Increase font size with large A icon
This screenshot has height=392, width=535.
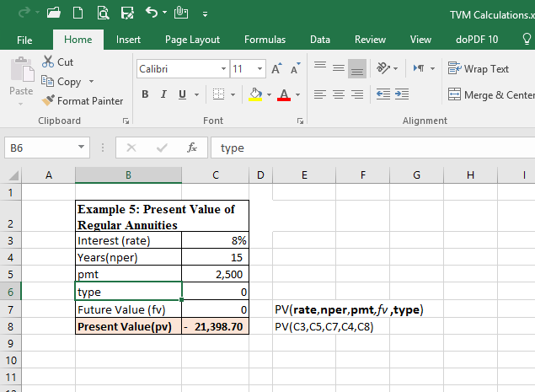[276, 68]
